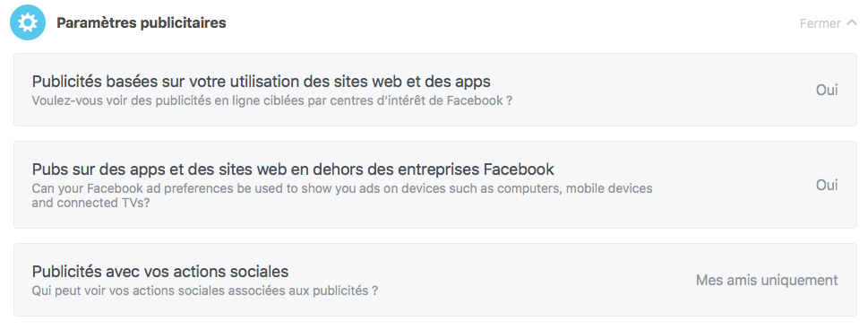Change Oui value for ads outside Facebook companies
Image resolution: width=868 pixels, height=330 pixels.
point(827,185)
